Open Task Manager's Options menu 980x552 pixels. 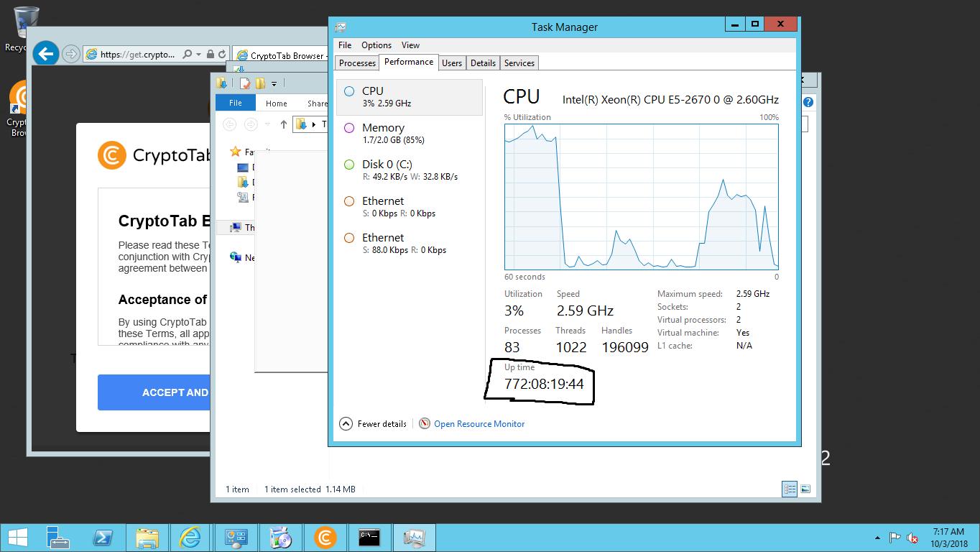(x=376, y=45)
